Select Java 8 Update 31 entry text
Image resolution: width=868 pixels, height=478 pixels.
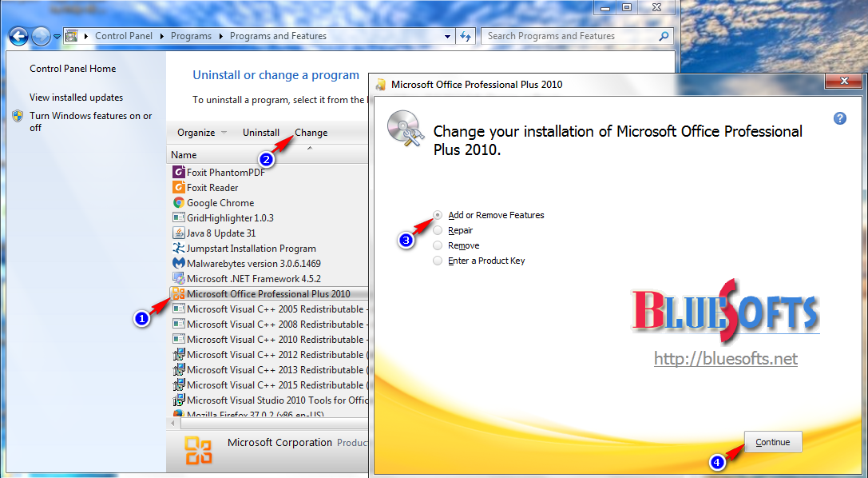221,233
